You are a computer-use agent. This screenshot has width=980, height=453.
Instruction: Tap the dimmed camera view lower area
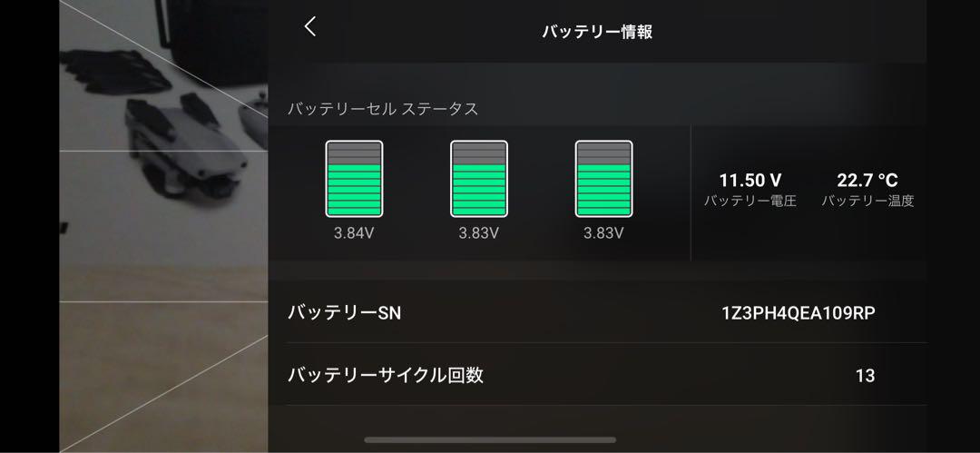[163, 376]
